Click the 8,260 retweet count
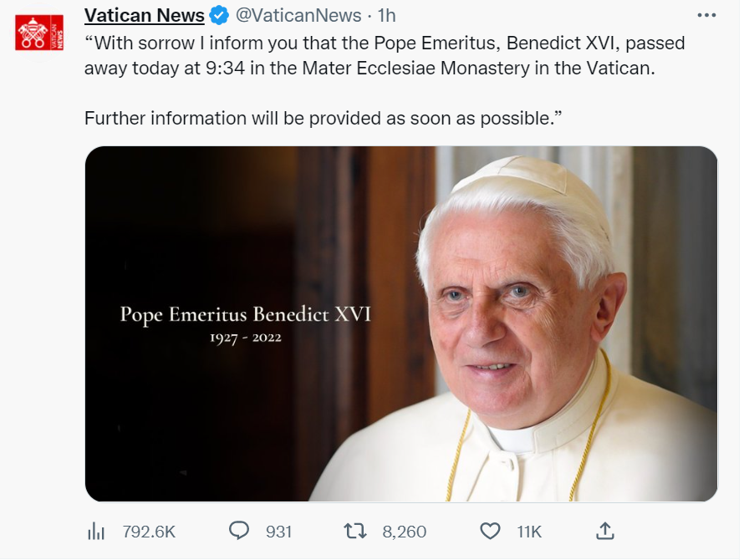This screenshot has width=744, height=560. (x=405, y=532)
